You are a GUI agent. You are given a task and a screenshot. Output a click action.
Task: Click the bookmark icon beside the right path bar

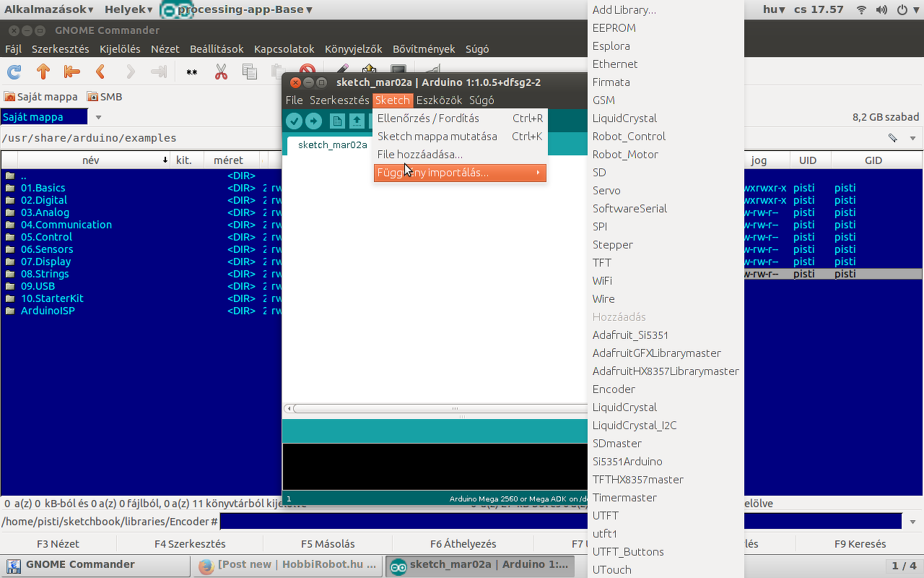click(893, 138)
